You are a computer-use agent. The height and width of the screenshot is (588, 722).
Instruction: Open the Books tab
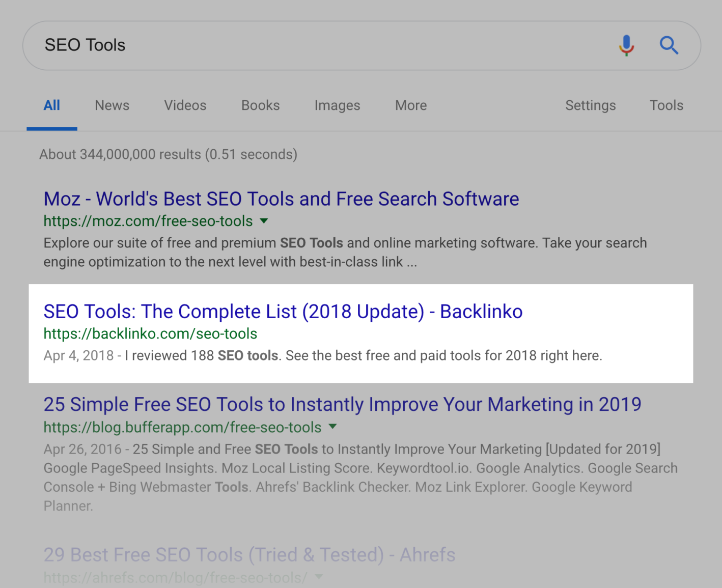click(x=261, y=105)
